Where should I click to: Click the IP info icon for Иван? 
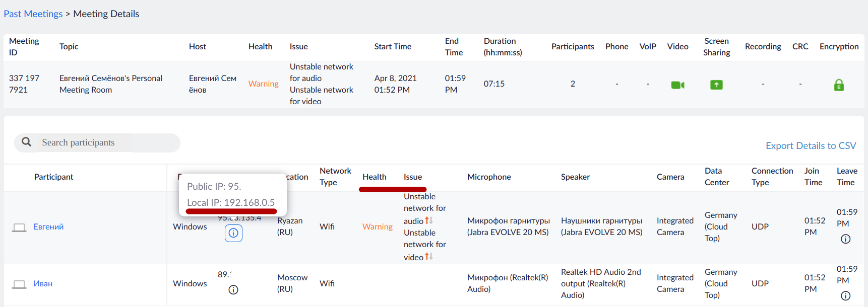pyautogui.click(x=233, y=289)
